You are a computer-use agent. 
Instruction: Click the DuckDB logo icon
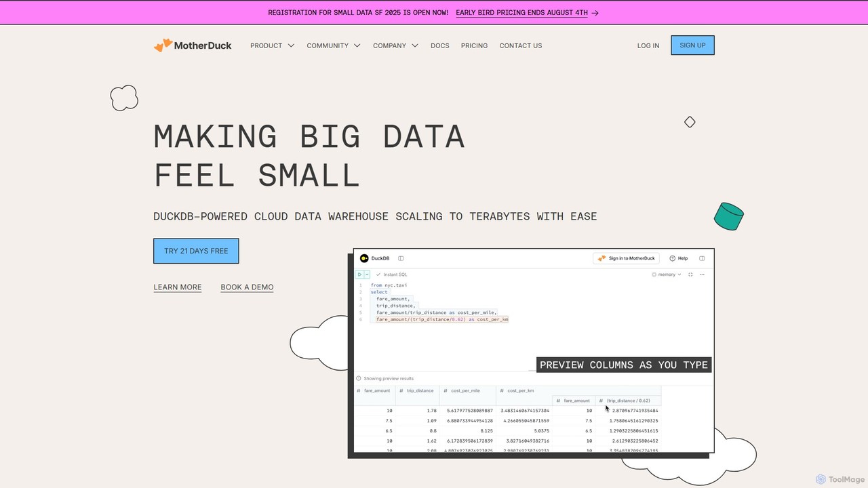tap(364, 258)
